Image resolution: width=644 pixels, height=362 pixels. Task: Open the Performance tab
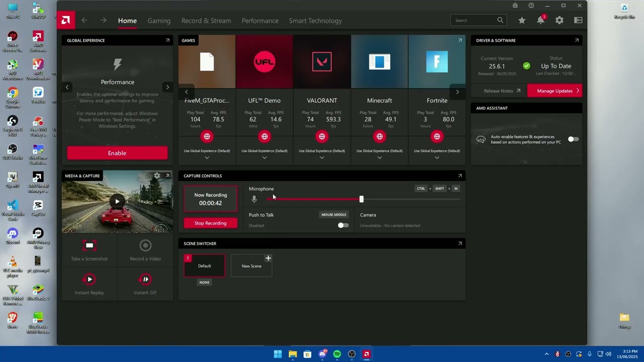(x=260, y=21)
